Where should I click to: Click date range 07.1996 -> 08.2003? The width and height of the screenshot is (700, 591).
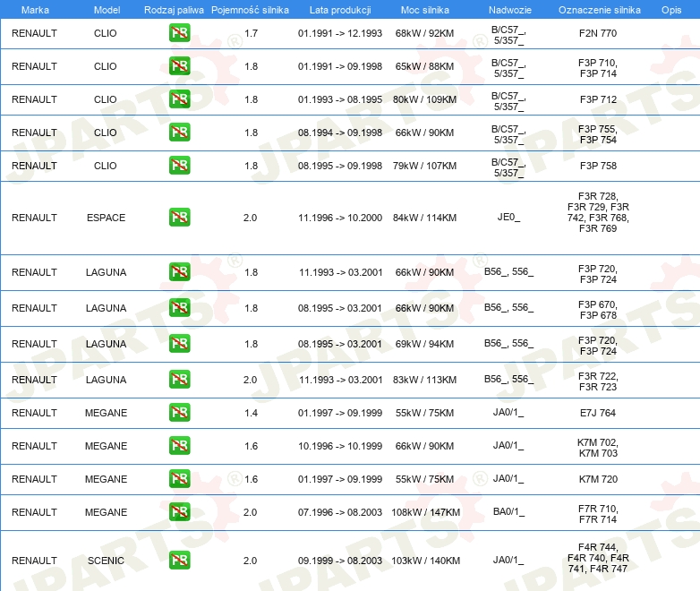(340, 512)
